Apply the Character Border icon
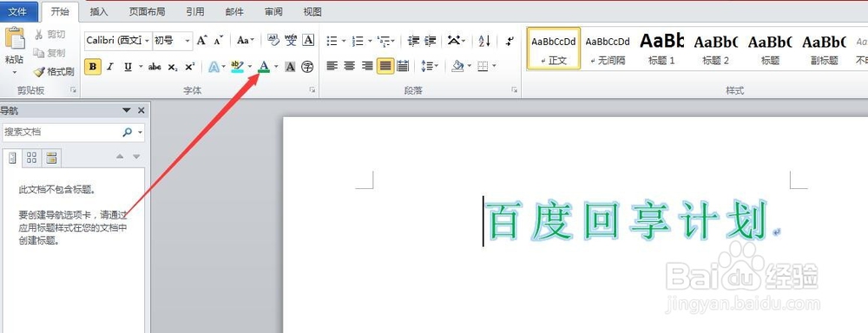The image size is (868, 333). pyautogui.click(x=308, y=40)
